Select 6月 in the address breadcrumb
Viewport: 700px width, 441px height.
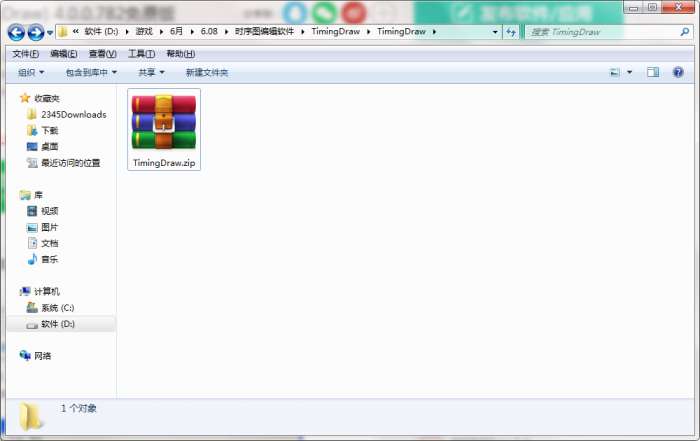[x=176, y=32]
